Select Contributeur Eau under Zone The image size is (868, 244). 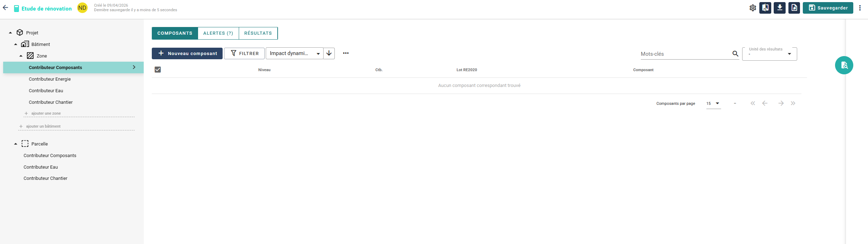tap(46, 90)
